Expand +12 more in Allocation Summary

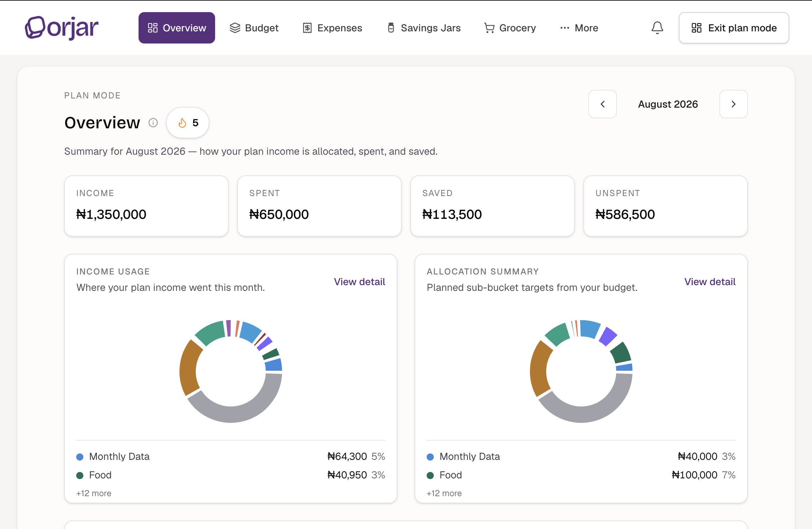point(444,493)
